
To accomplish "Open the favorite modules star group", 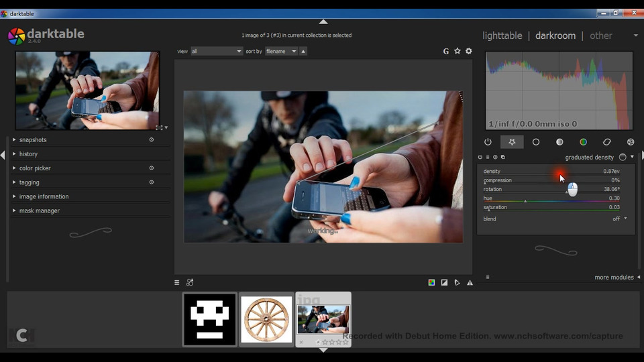I will tap(512, 142).
